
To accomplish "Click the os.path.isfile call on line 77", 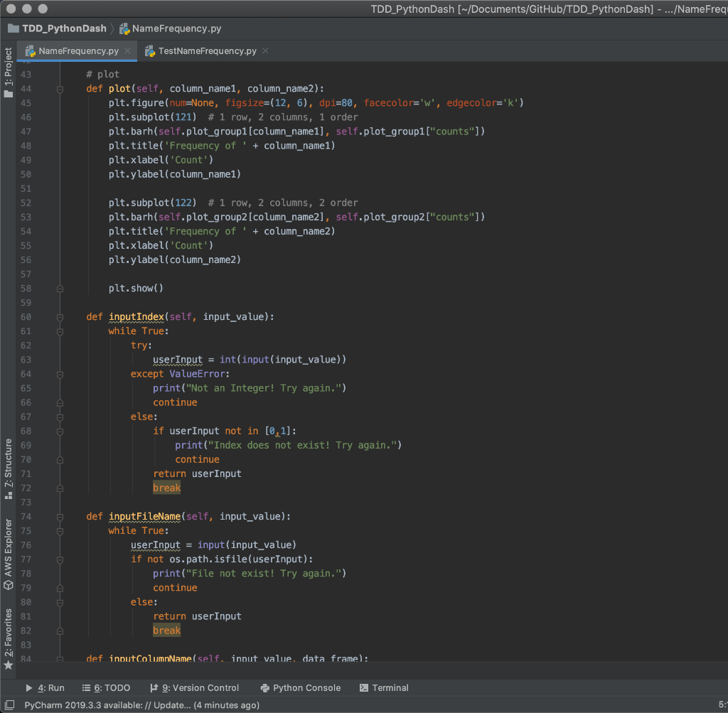I will [240, 559].
